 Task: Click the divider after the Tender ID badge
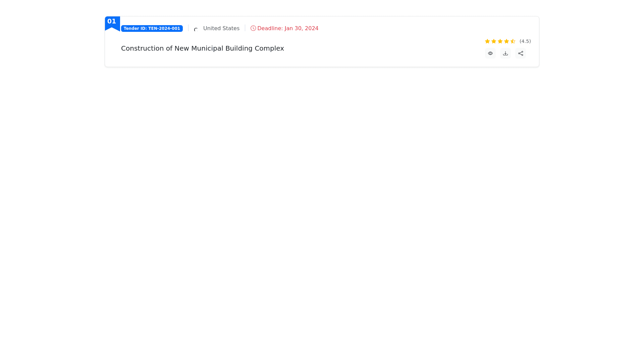tap(188, 28)
